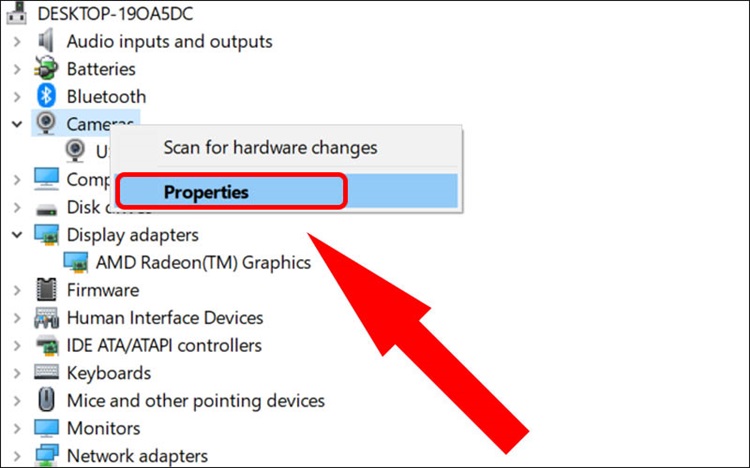
Task: Click the Bluetooth icon
Action: tap(46, 96)
